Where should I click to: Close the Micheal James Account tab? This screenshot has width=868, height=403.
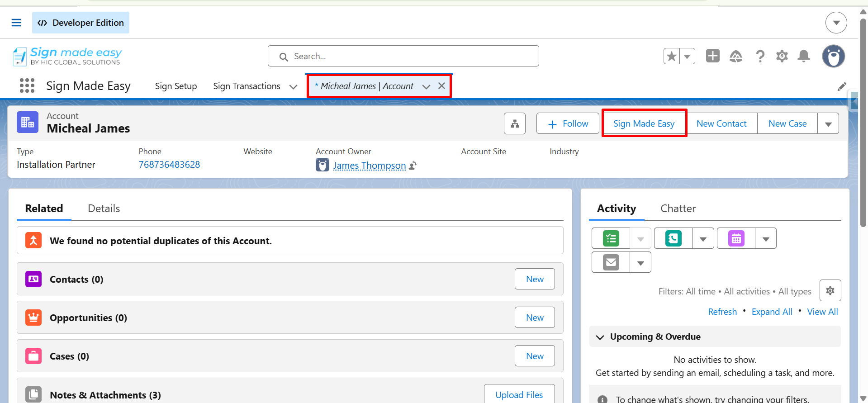coord(441,85)
